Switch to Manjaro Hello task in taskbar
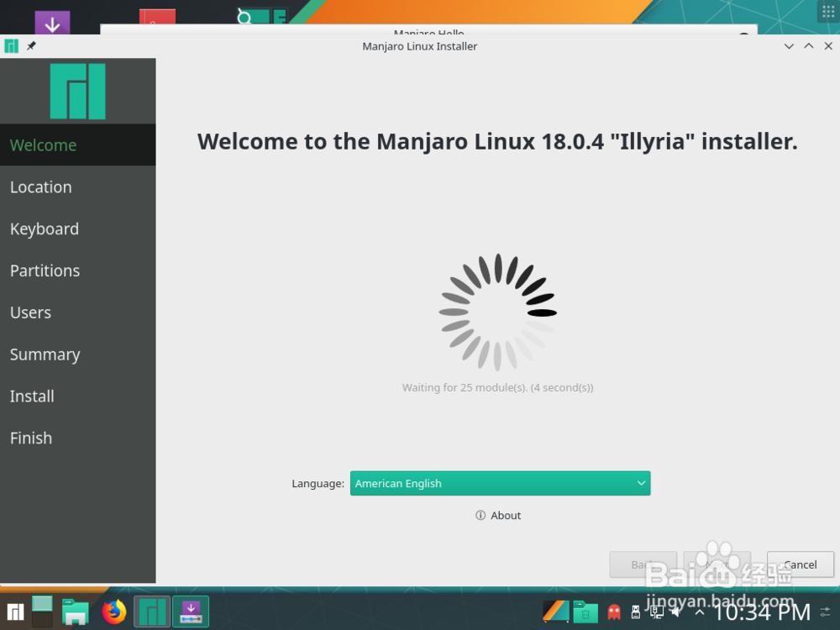This screenshot has height=630, width=840. tap(152, 612)
